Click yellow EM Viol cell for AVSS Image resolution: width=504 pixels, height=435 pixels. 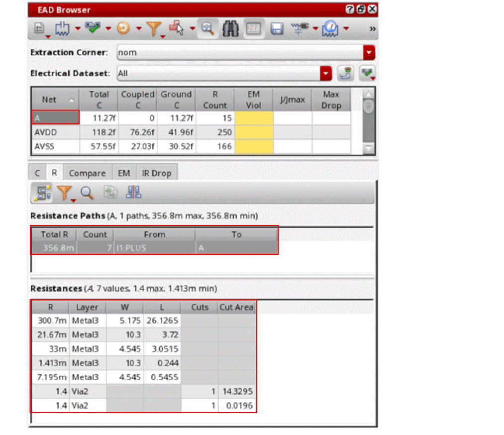click(254, 146)
